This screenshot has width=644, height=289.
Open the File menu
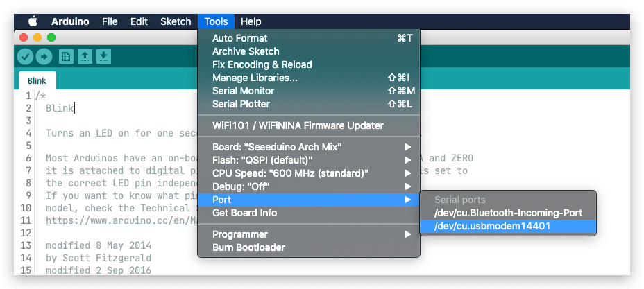[110, 21]
